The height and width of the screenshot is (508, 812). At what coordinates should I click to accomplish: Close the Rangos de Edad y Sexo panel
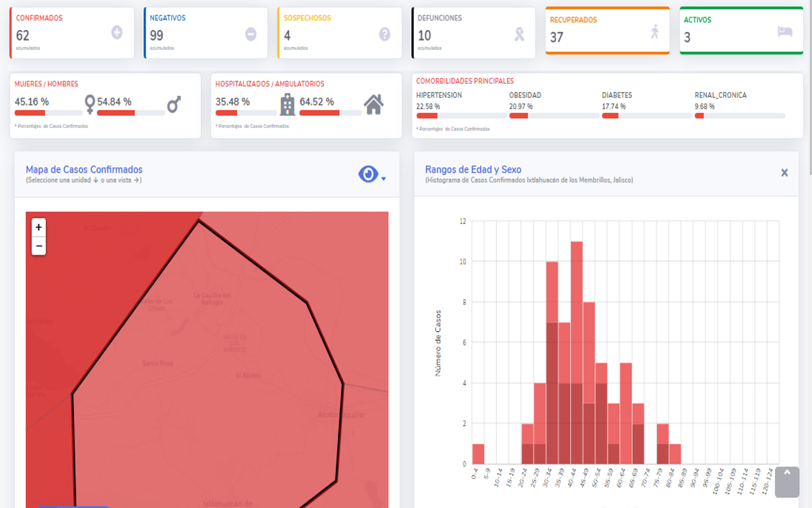pyautogui.click(x=784, y=173)
